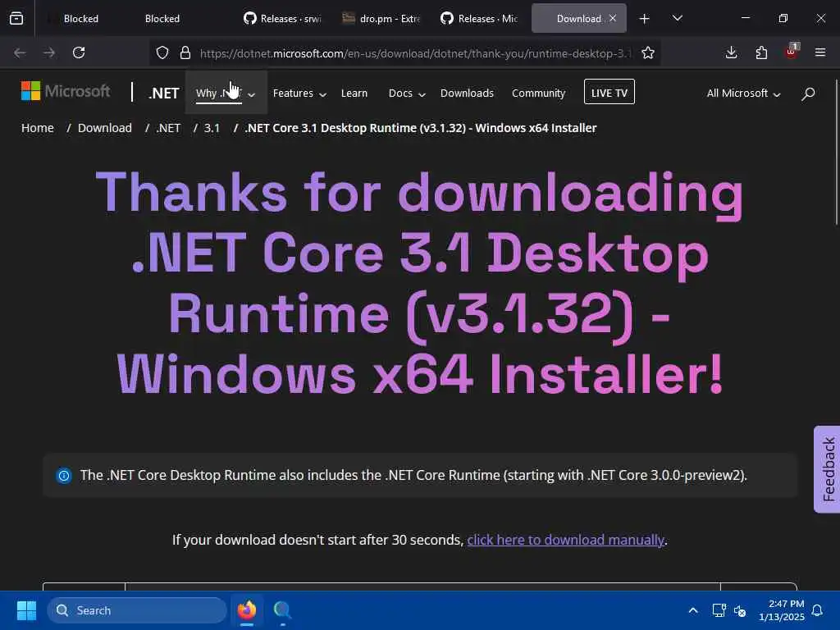Viewport: 840px width, 630px height.
Task: Open the site search magnifier
Action: (x=808, y=94)
